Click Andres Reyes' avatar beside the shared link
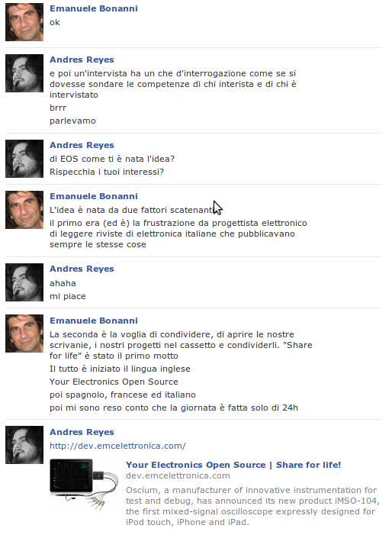Image resolution: width=392 pixels, height=535 pixels. [24, 445]
